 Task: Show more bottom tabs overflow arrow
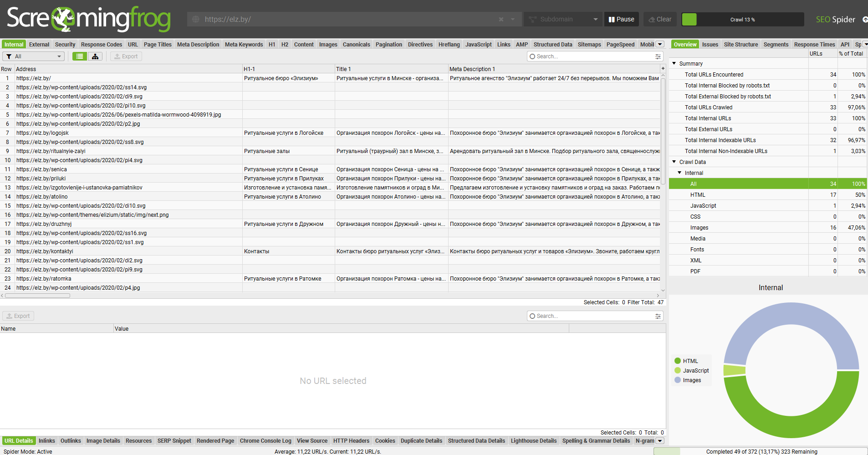[x=660, y=440]
